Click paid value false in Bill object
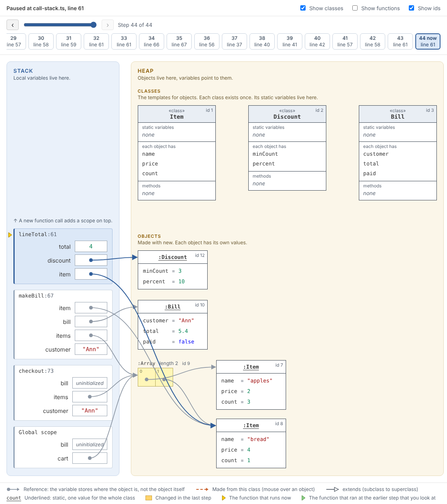 187,342
